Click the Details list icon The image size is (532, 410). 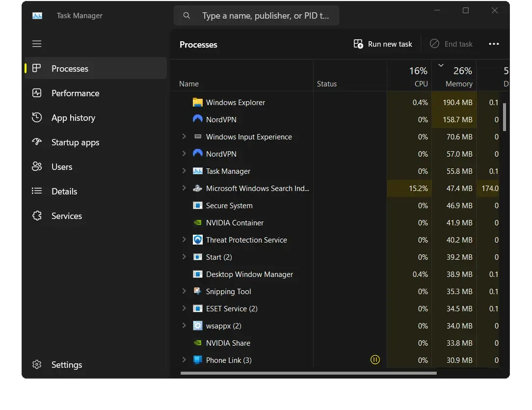click(37, 191)
